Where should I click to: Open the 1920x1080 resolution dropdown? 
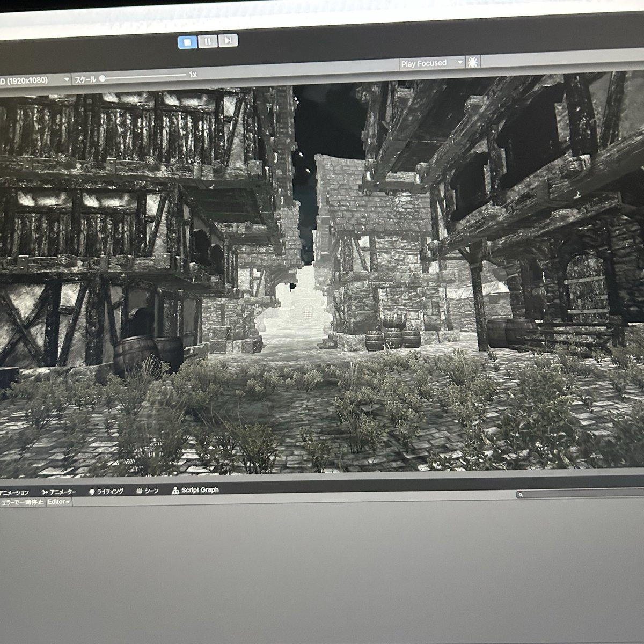[35, 80]
